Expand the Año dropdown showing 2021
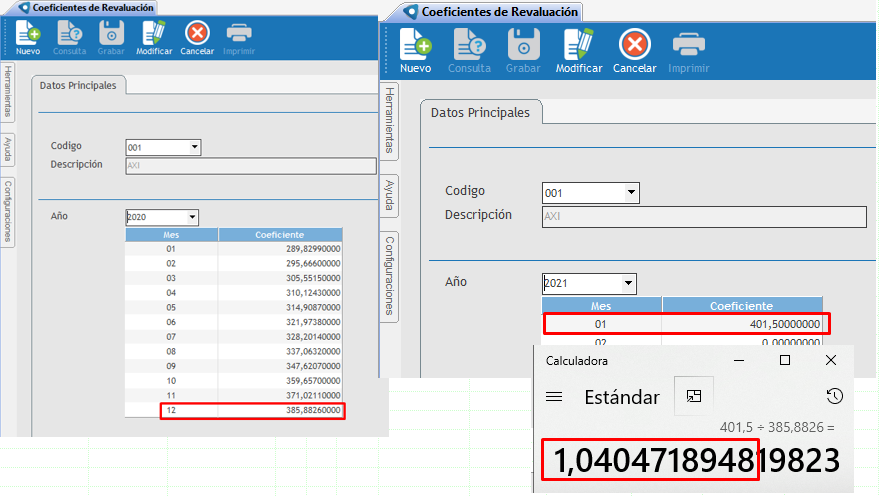 click(x=627, y=283)
